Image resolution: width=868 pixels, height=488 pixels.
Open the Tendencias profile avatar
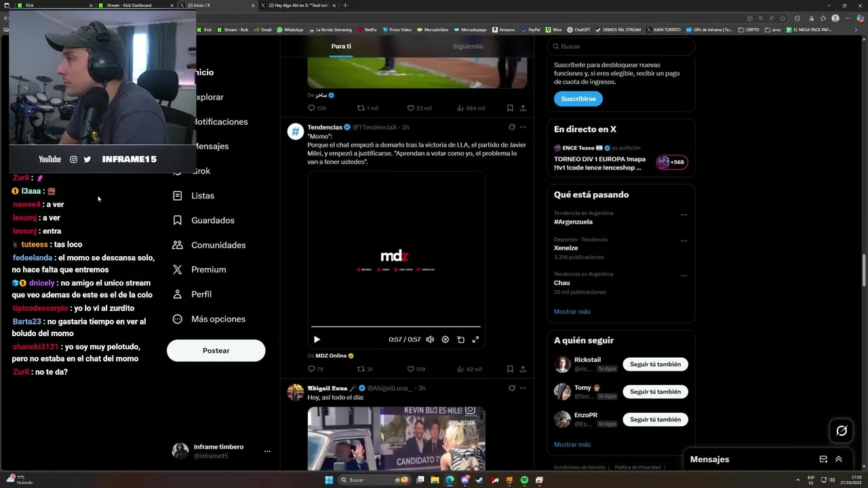click(295, 131)
